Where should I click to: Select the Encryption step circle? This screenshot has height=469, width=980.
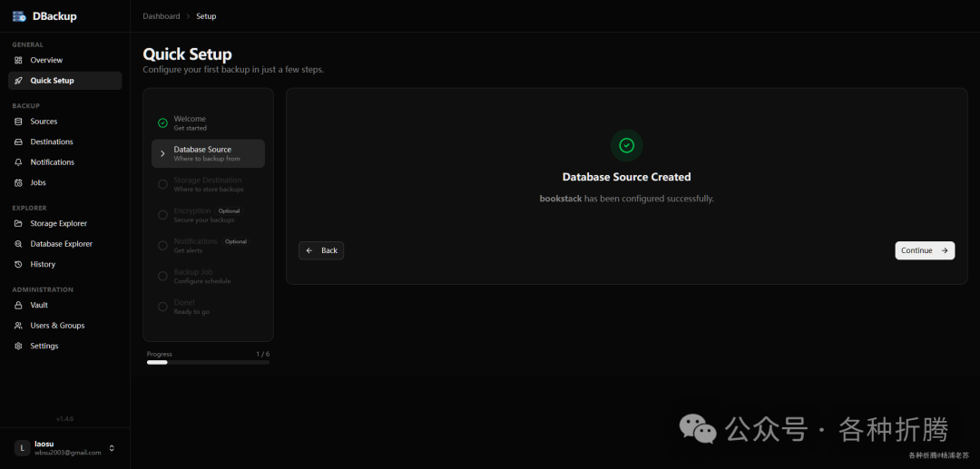point(162,215)
